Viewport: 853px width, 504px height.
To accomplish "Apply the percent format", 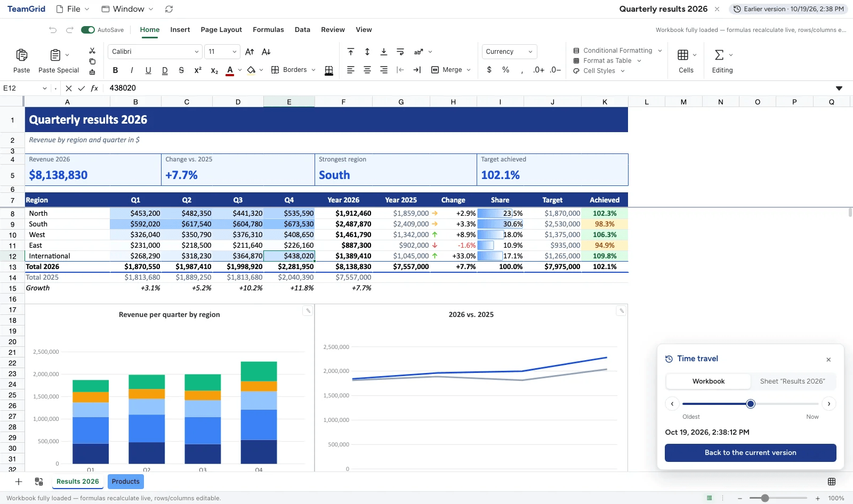I will coord(506,70).
